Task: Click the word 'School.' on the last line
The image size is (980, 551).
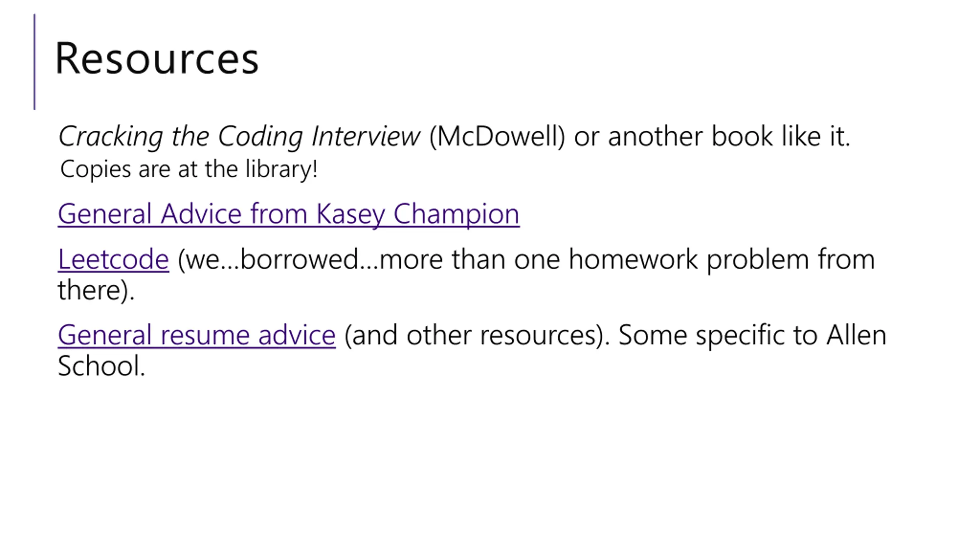Action: (x=101, y=366)
